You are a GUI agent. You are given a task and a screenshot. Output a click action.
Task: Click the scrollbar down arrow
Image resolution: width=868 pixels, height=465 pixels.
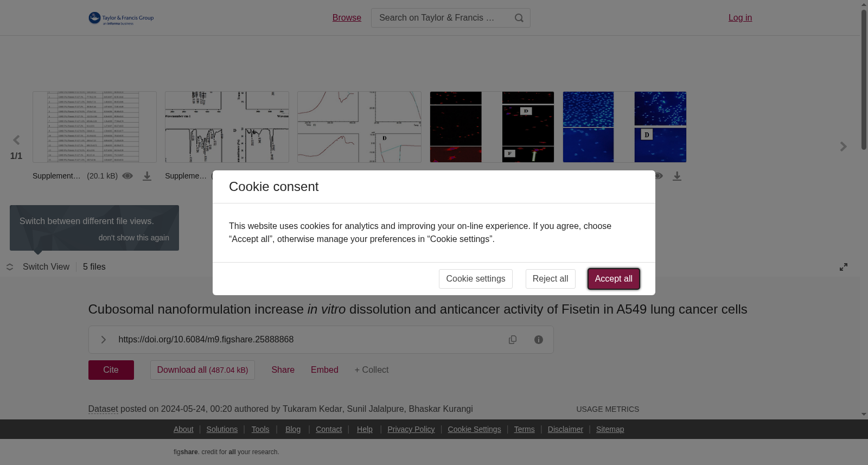pos(864,415)
